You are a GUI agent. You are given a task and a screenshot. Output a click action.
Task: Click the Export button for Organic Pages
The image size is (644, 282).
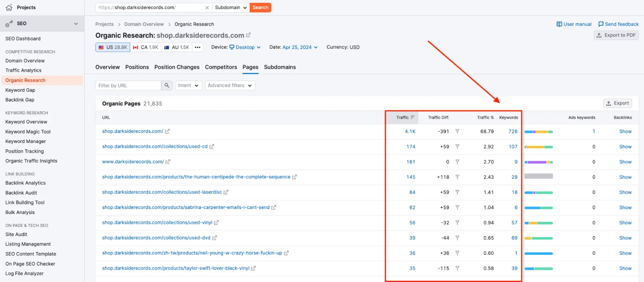[618, 103]
